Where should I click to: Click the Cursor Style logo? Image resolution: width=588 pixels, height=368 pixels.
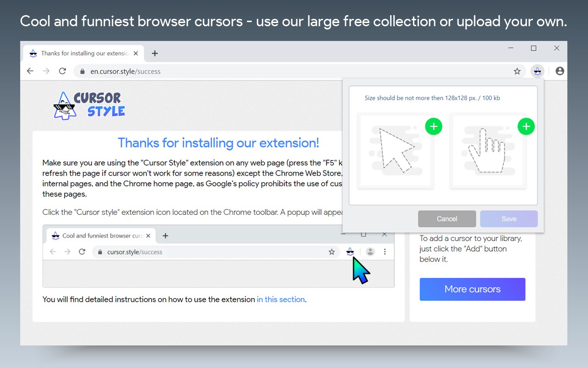click(89, 105)
